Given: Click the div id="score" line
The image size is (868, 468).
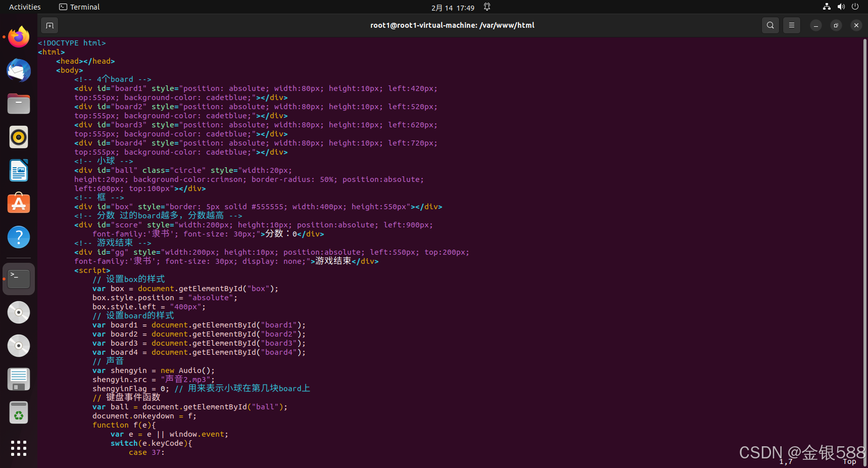Looking at the screenshot, I should pyautogui.click(x=254, y=225).
